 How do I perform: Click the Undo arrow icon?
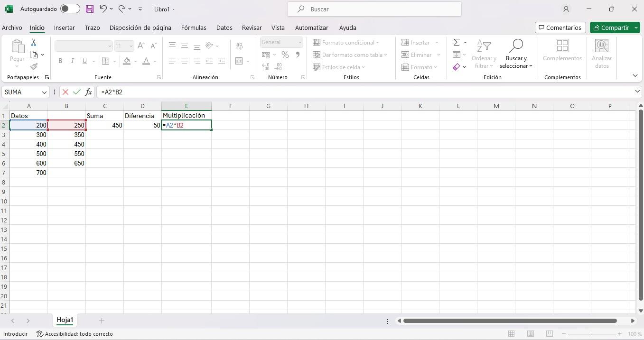point(103,9)
